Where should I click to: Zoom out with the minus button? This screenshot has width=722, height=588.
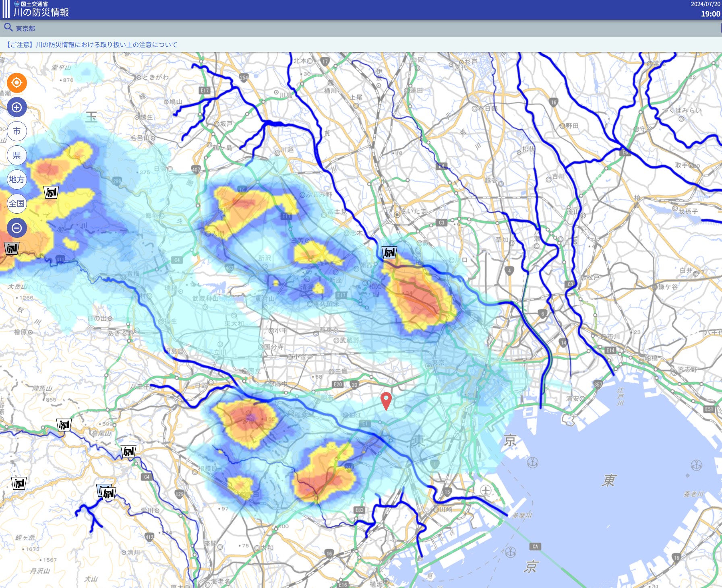click(17, 228)
